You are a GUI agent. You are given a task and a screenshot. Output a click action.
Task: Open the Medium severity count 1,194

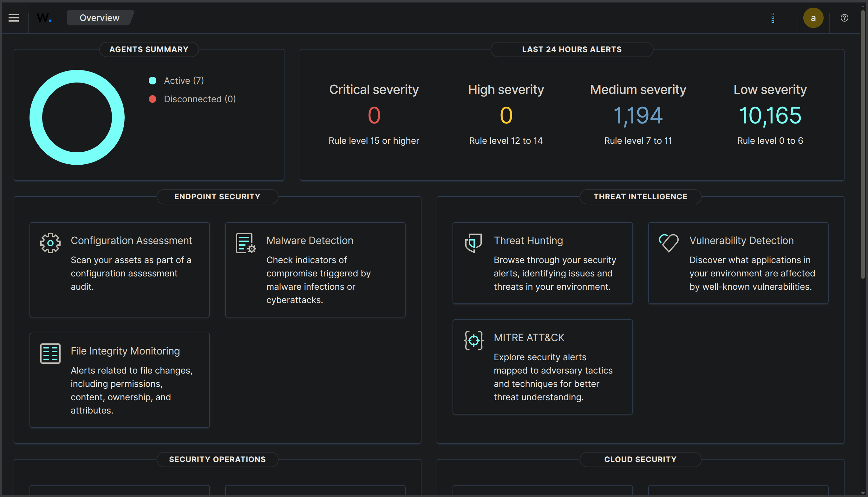(x=638, y=116)
